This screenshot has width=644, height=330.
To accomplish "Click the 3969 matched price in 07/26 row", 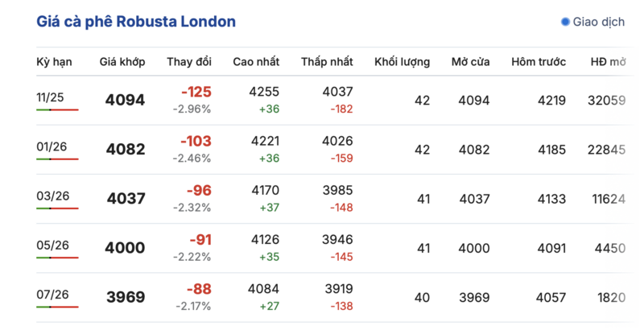I will click(x=125, y=298).
